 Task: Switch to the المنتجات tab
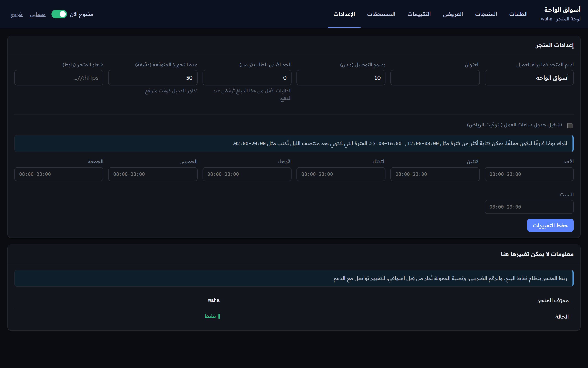tap(486, 14)
